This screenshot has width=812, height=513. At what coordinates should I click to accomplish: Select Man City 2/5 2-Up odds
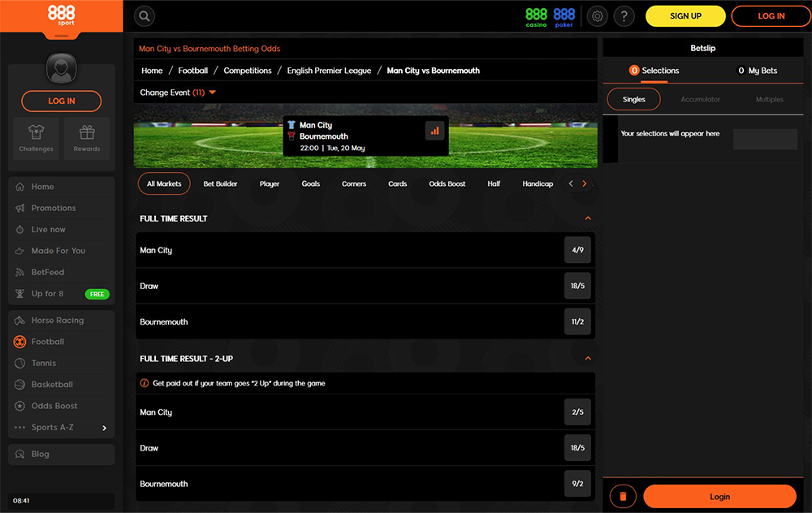(577, 412)
